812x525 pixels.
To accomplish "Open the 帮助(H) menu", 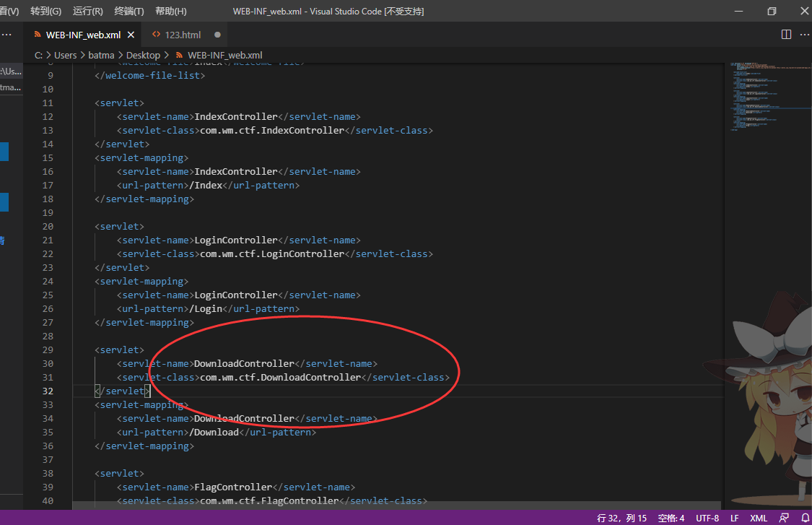I will (170, 12).
